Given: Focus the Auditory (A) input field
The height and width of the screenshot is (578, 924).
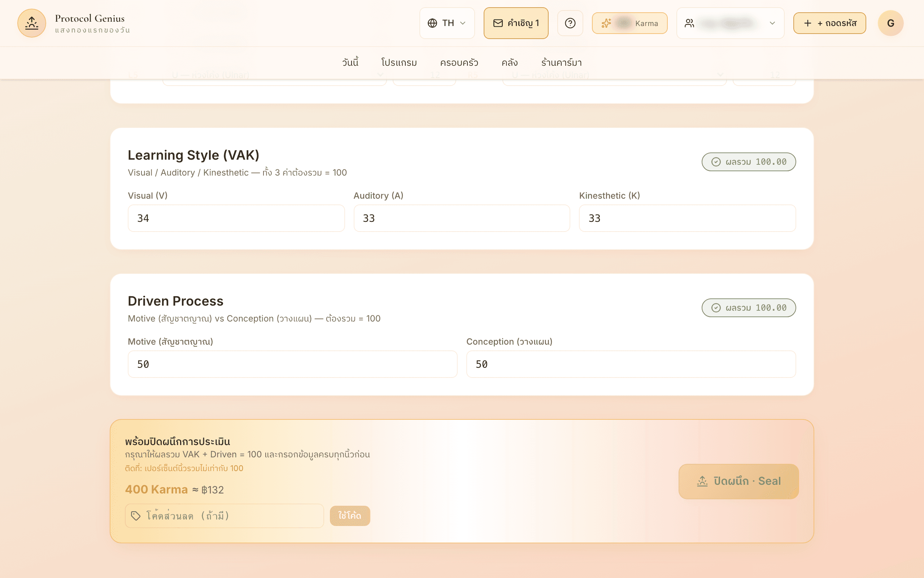Looking at the screenshot, I should coord(462,218).
